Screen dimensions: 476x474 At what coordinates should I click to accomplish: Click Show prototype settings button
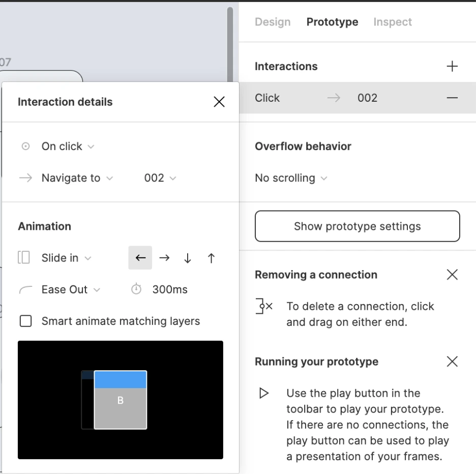tap(358, 226)
